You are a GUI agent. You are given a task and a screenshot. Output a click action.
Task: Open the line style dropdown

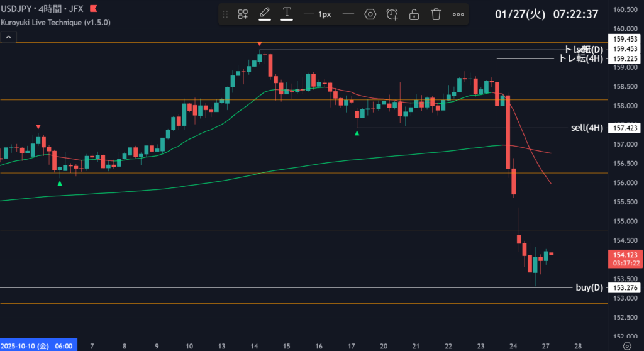tap(348, 14)
